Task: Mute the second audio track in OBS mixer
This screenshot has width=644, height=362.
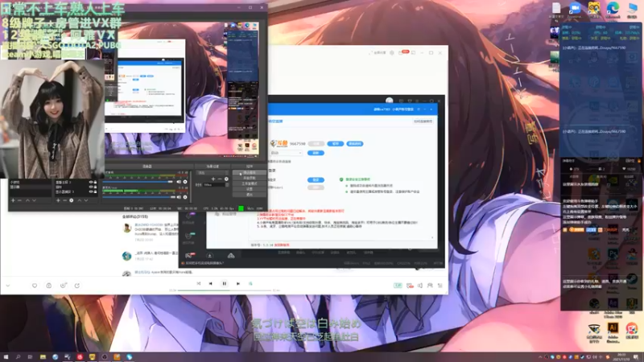Action: pyautogui.click(x=179, y=197)
